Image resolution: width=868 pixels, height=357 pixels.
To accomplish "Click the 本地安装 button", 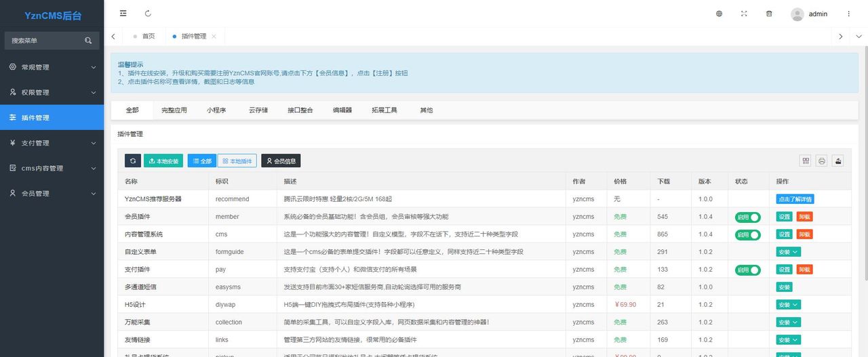I will point(163,161).
